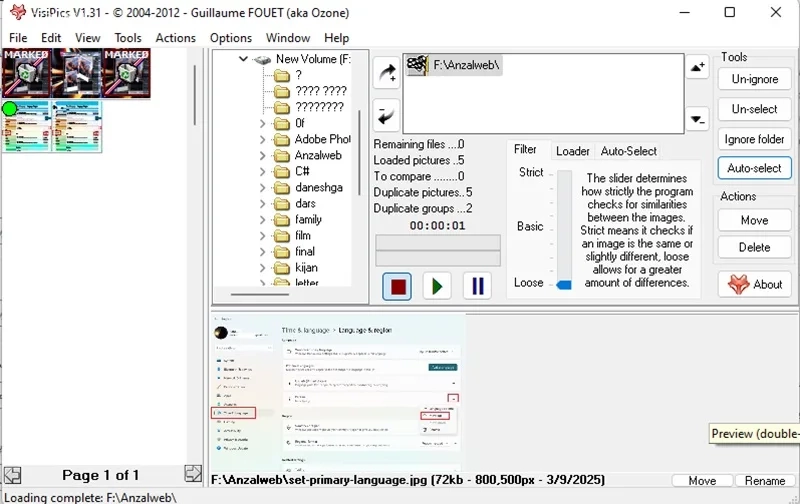The image size is (800, 504).
Task: Expand the Anzalweb folder in tree
Action: coord(262,155)
